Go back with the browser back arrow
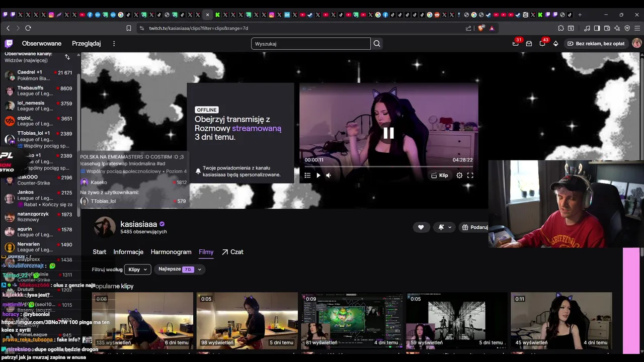This screenshot has height=362, width=644. pos(8,28)
